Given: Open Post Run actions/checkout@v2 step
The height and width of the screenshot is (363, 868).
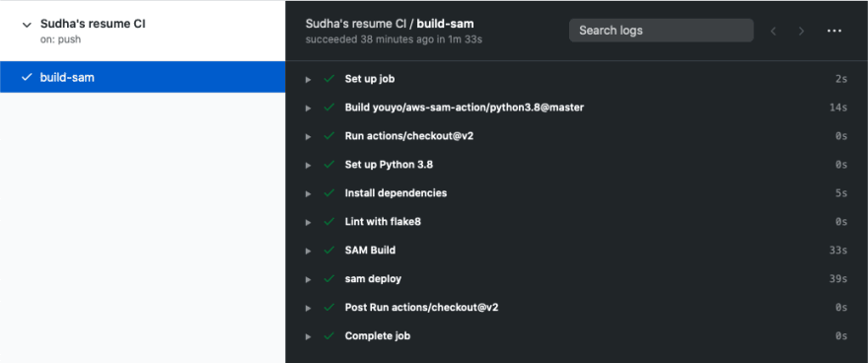Looking at the screenshot, I should tap(576, 307).
